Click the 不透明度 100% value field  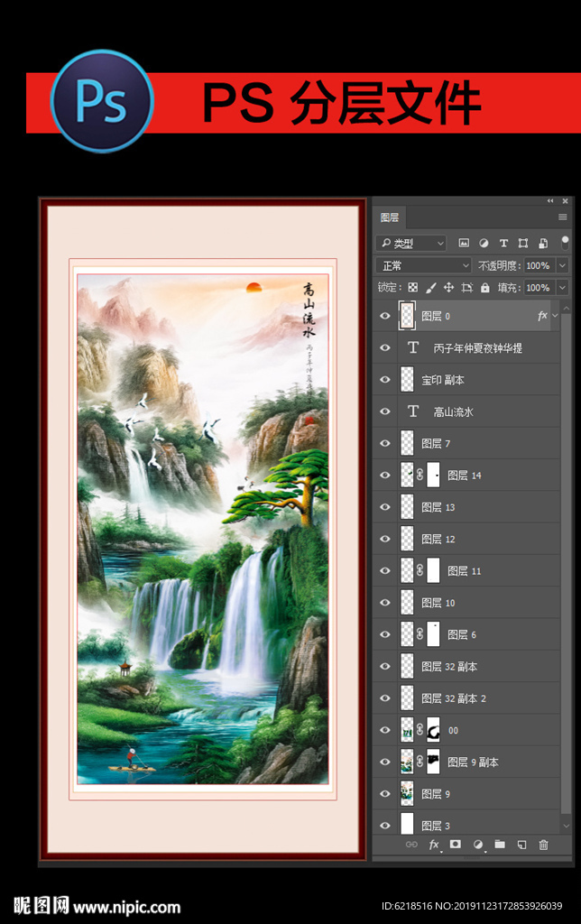(x=539, y=265)
